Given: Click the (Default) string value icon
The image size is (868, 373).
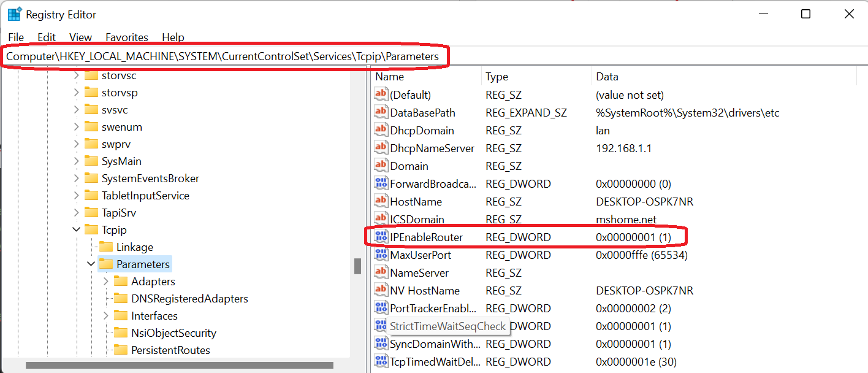Looking at the screenshot, I should click(x=381, y=95).
